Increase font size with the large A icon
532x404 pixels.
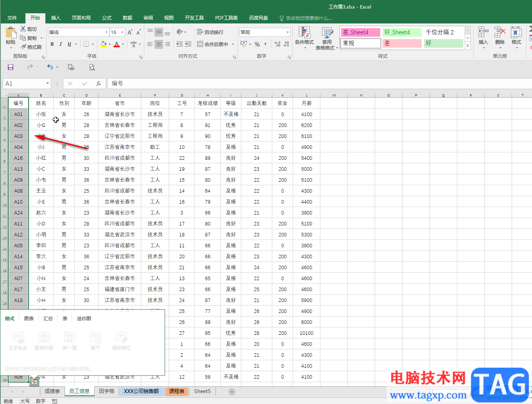[x=130, y=32]
